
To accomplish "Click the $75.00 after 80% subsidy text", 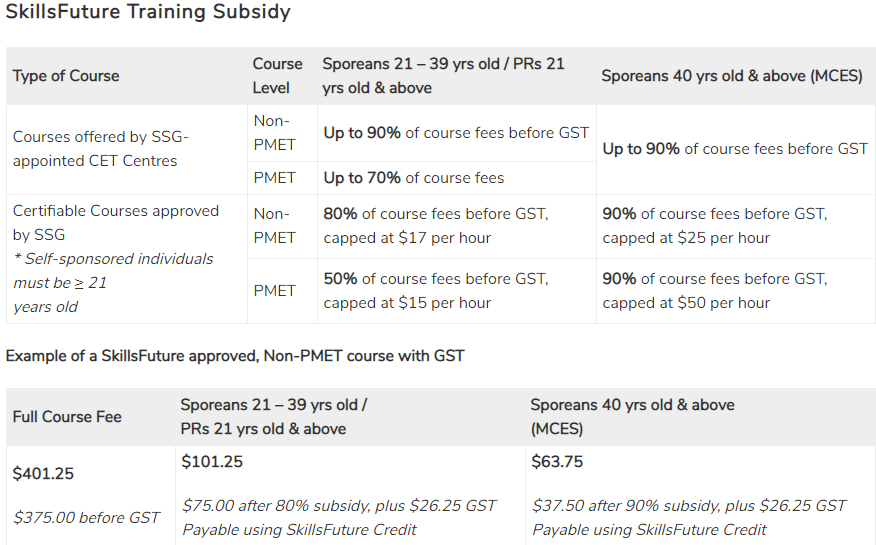I will pyautogui.click(x=339, y=505).
